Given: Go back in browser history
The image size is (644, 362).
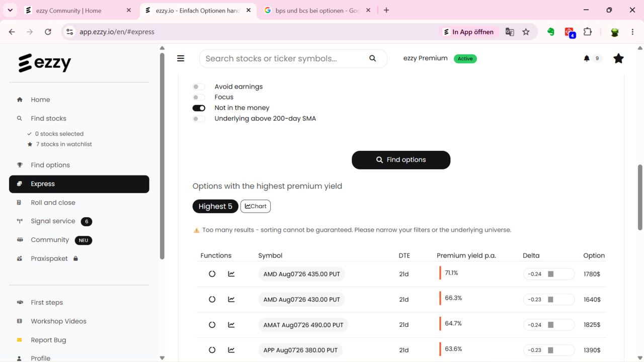Looking at the screenshot, I should tap(12, 32).
